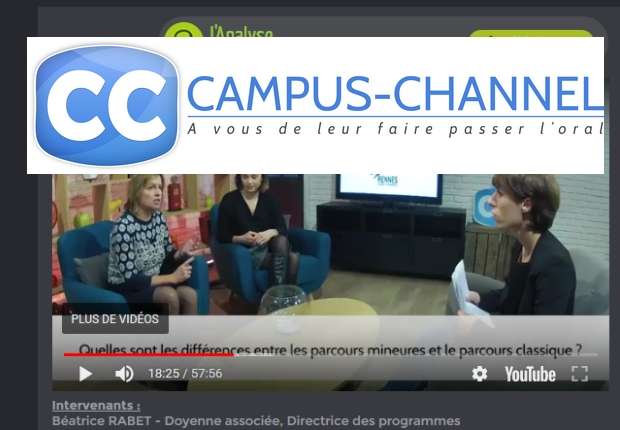620x430 pixels.
Task: Click the scrubber at end of red progress
Action: point(235,355)
